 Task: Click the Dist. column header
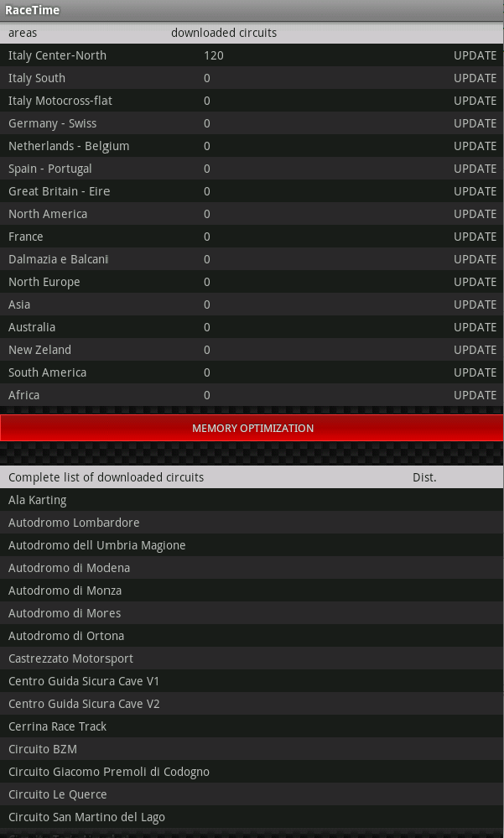pyautogui.click(x=424, y=477)
